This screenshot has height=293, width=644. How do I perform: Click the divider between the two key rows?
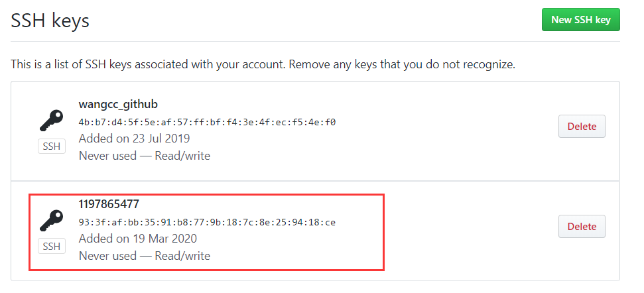[x=315, y=181]
